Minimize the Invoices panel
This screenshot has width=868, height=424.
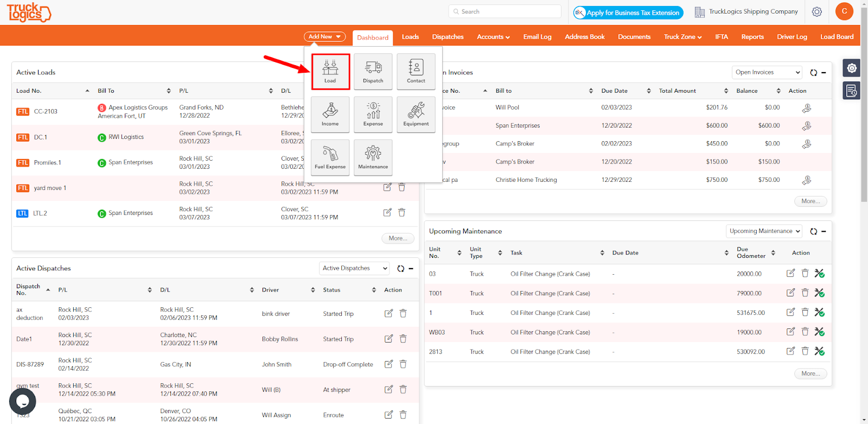click(824, 72)
